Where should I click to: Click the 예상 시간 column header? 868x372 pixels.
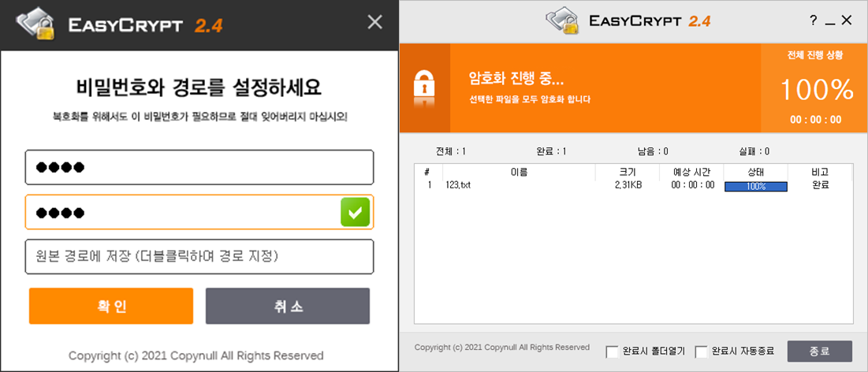click(x=691, y=172)
